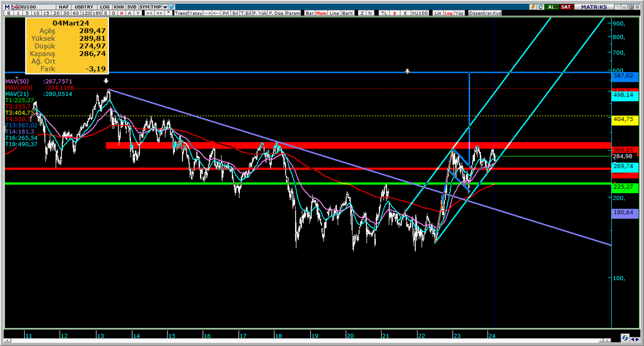
Task: Click the chart symbol icon beside XU100
Action: 15,7
